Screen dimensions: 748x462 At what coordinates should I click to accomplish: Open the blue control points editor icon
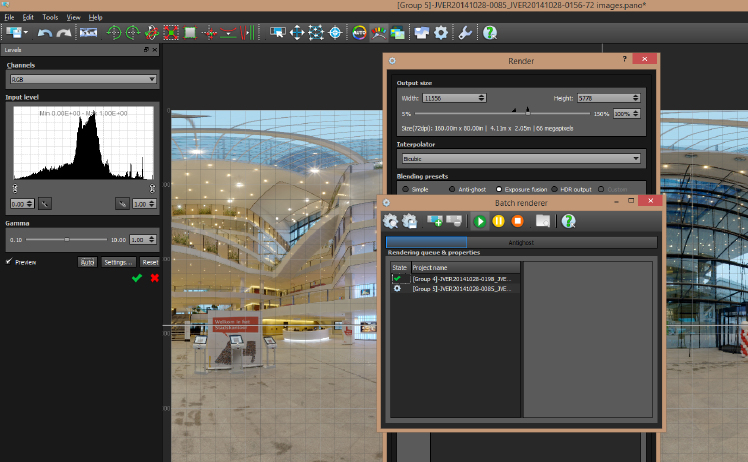[316, 33]
